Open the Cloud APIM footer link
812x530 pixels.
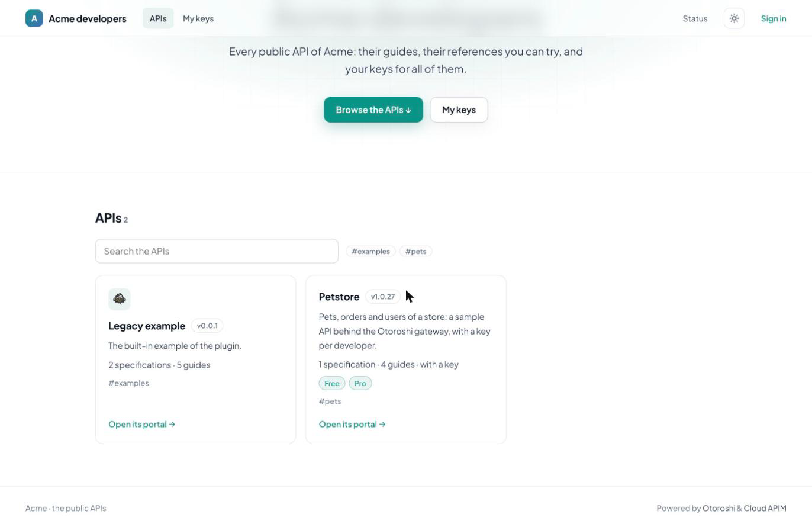765,508
